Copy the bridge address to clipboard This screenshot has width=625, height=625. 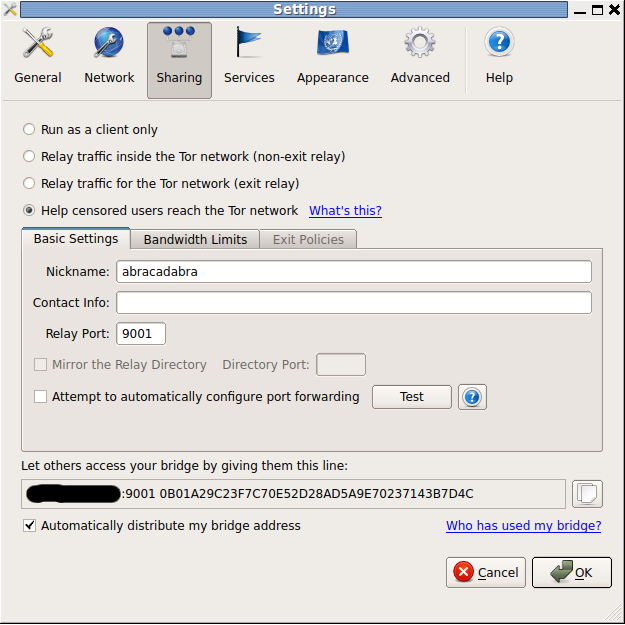click(x=588, y=494)
